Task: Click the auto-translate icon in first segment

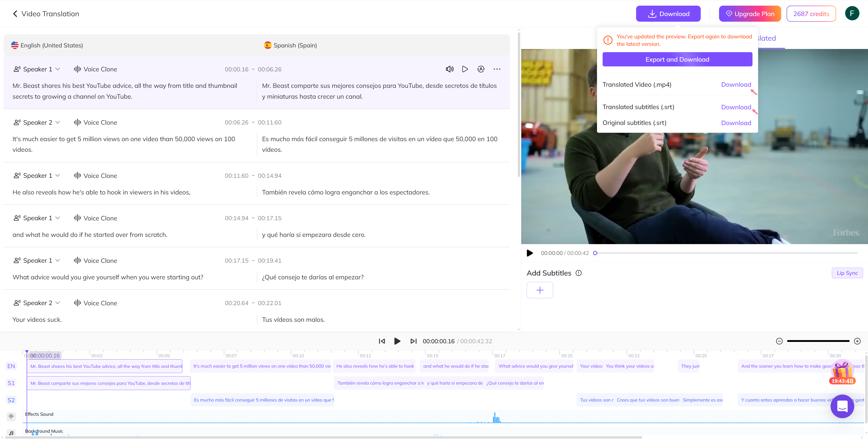Action: coord(481,69)
